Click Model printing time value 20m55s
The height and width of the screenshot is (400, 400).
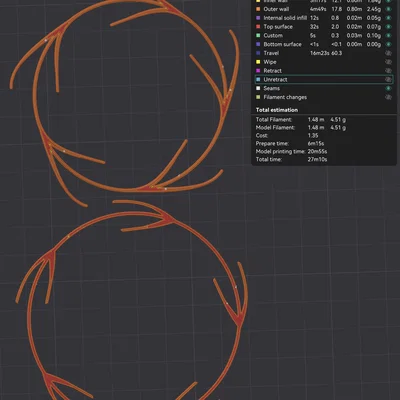[317, 151]
